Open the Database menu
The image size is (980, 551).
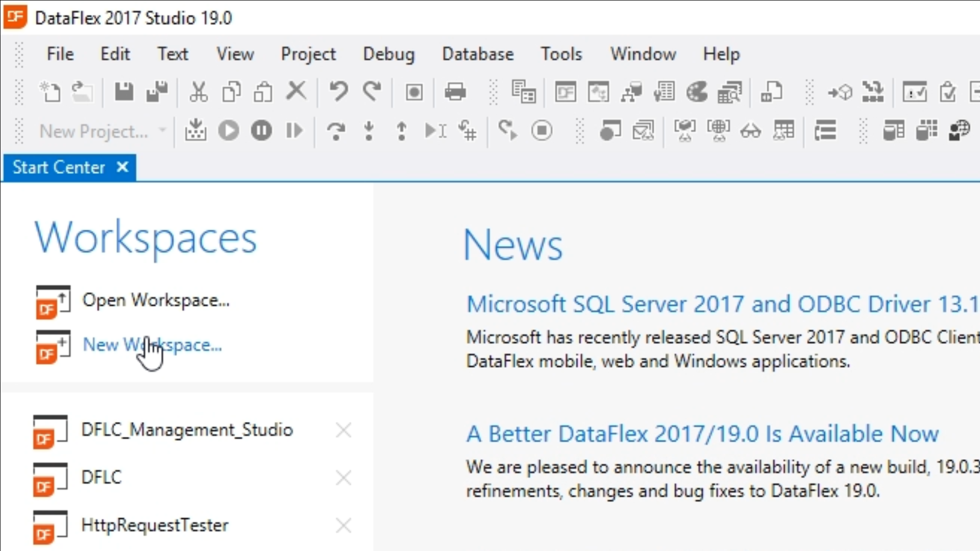coord(478,54)
